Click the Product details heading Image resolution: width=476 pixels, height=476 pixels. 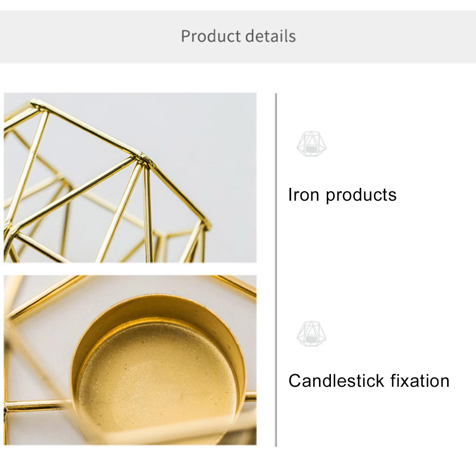238,36
